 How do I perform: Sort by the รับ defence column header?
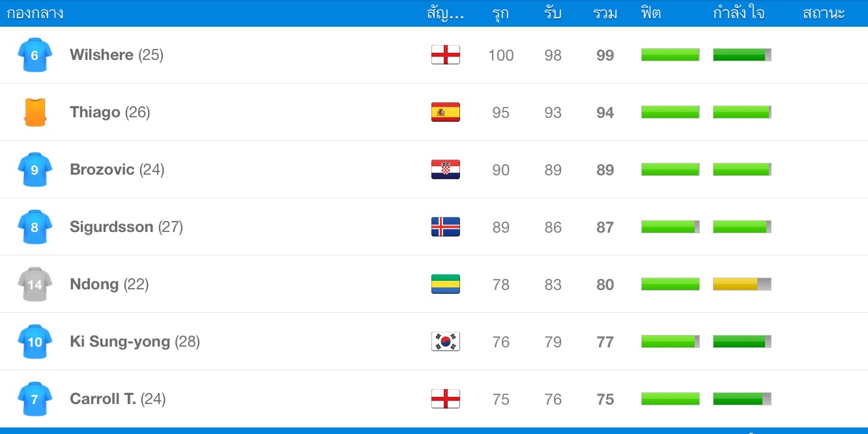[x=553, y=13]
